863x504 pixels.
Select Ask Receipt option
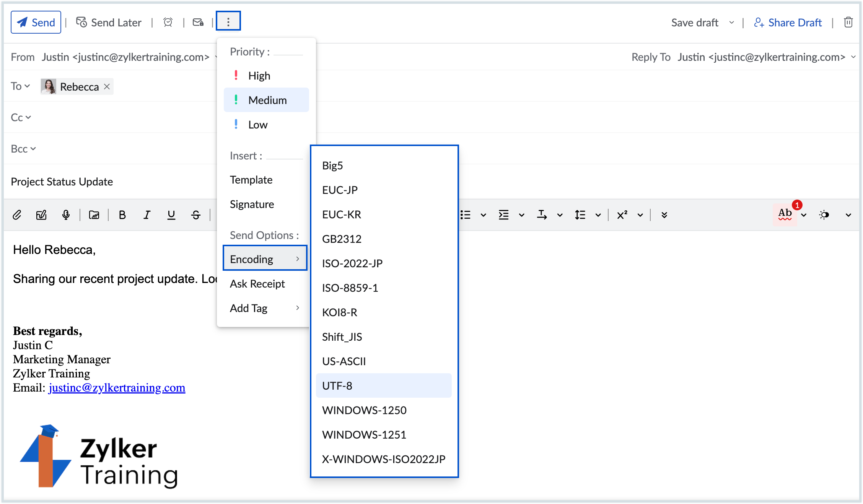pos(257,284)
